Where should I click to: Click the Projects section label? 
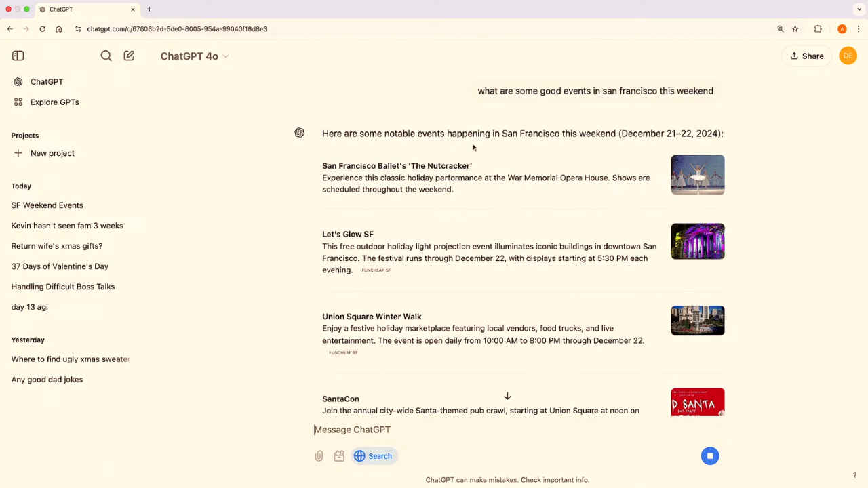(x=25, y=136)
